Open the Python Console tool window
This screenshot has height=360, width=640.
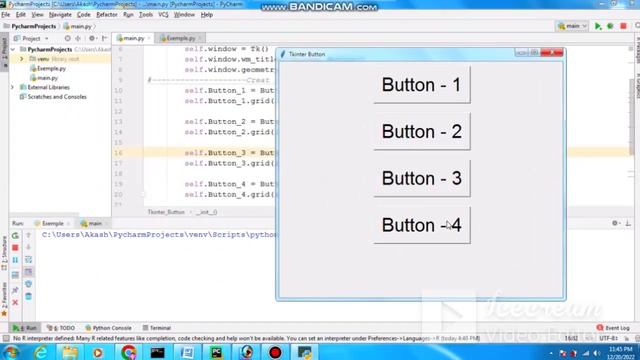pos(108,328)
